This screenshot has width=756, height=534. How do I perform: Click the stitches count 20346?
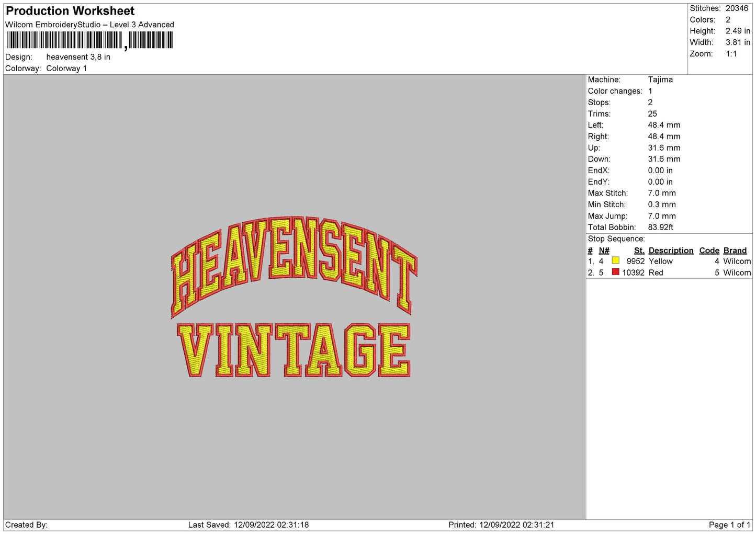click(737, 8)
